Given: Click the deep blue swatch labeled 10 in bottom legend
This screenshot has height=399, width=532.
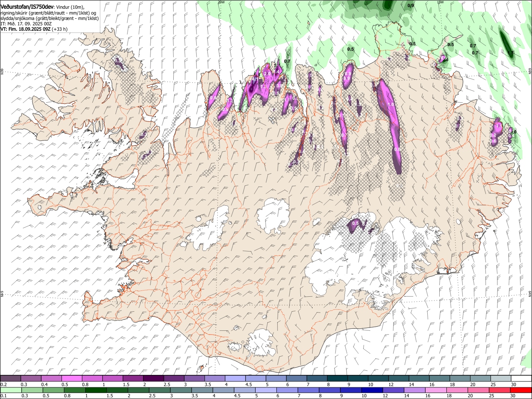Looking at the screenshot, I should pyautogui.click(x=372, y=390).
